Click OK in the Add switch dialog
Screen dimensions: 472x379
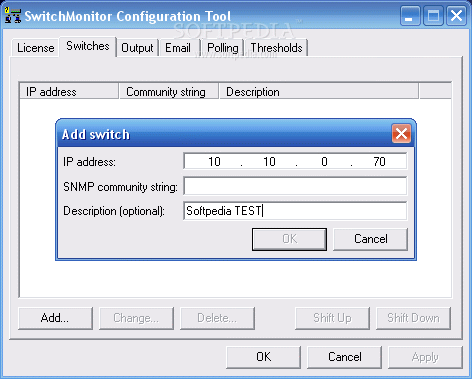(289, 239)
